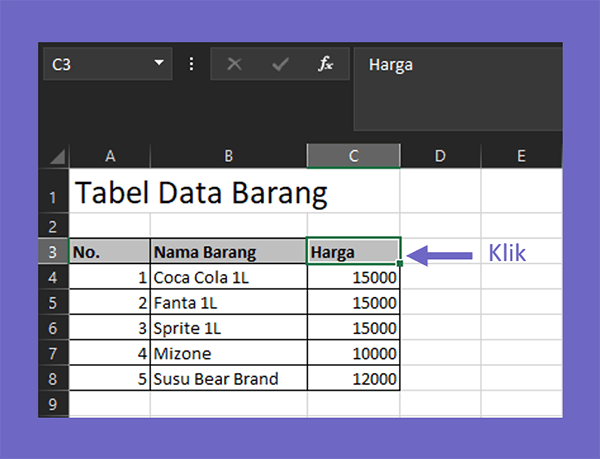Click the 15000 price in Sprite row
Viewport: 600px width, 459px height.
pyautogui.click(x=354, y=327)
